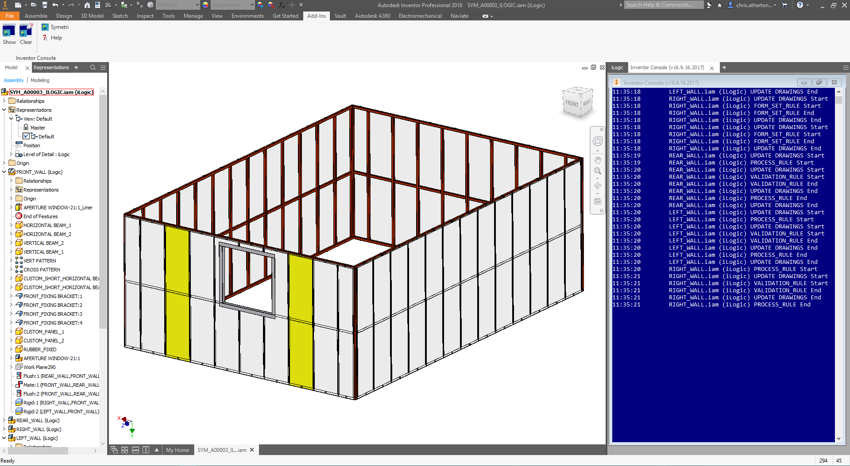Switch to the iLogic panel tab
Viewport: 850px width, 466px height.
617,67
